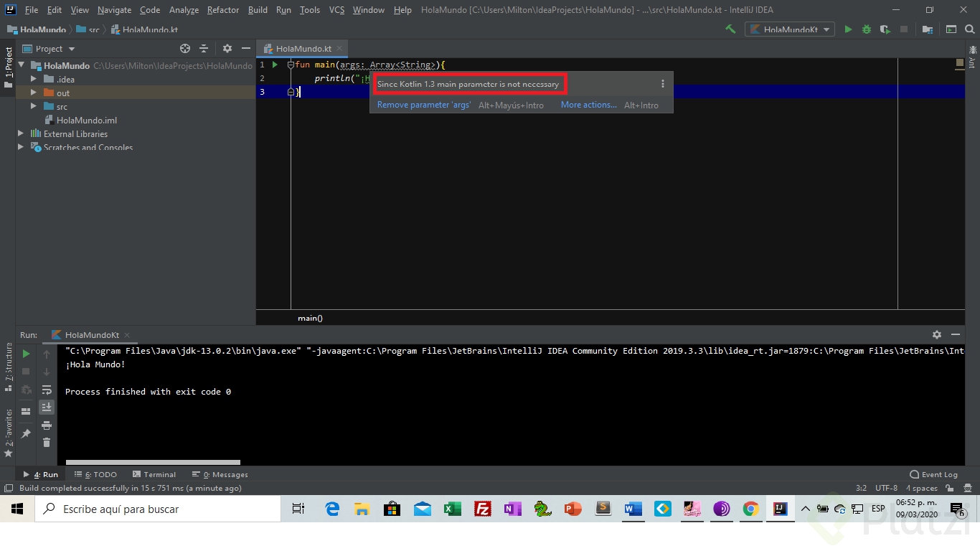Open Google Chrome from the taskbar
Image resolution: width=980 pixels, height=551 pixels.
[x=751, y=509]
